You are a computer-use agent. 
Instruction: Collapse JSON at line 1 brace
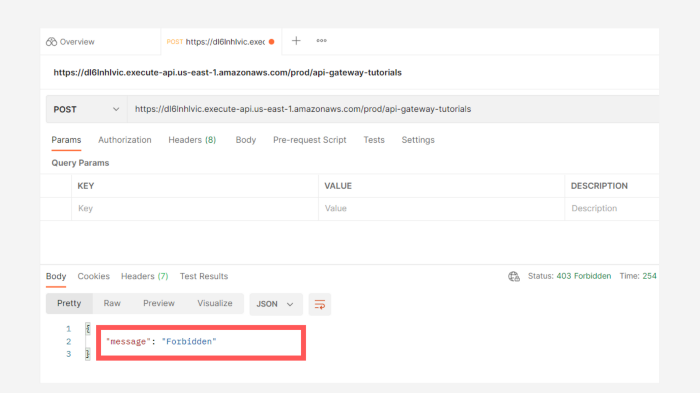click(x=88, y=329)
